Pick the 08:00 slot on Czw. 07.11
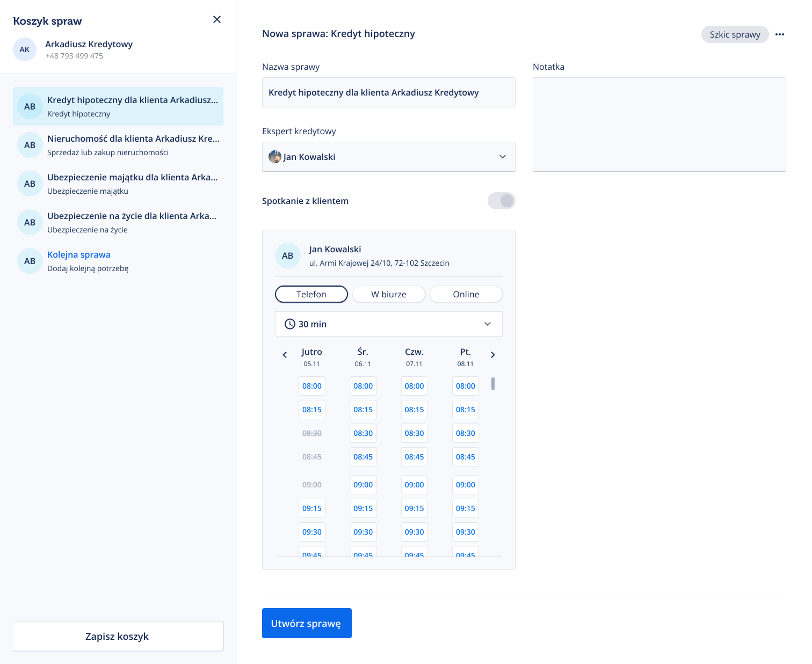 [415, 386]
